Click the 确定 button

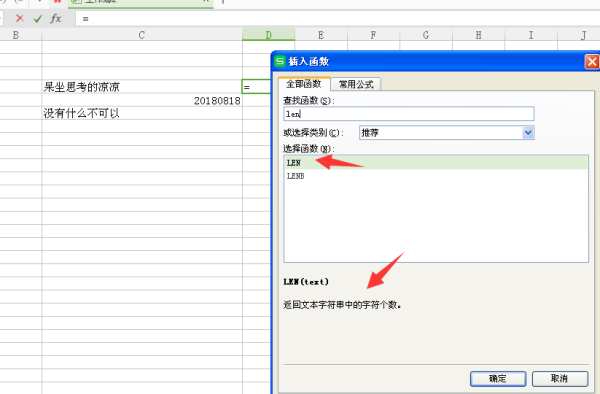pos(498,378)
